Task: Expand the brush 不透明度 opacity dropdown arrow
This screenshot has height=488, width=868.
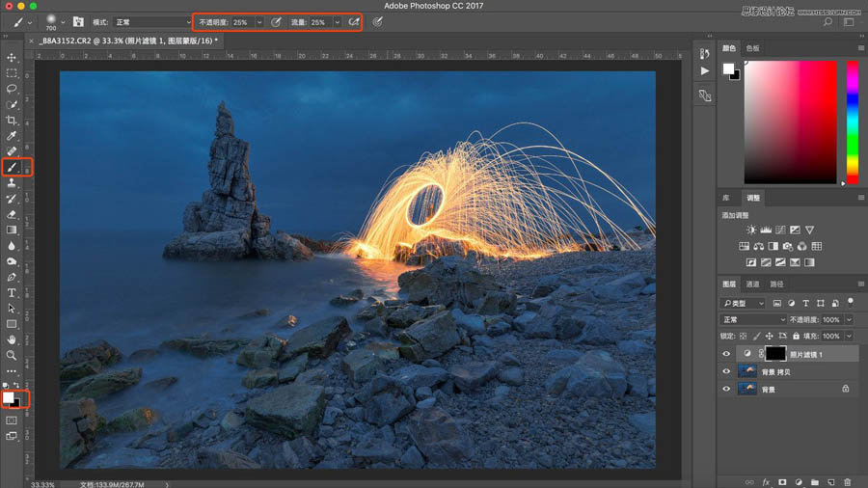Action: pyautogui.click(x=259, y=21)
